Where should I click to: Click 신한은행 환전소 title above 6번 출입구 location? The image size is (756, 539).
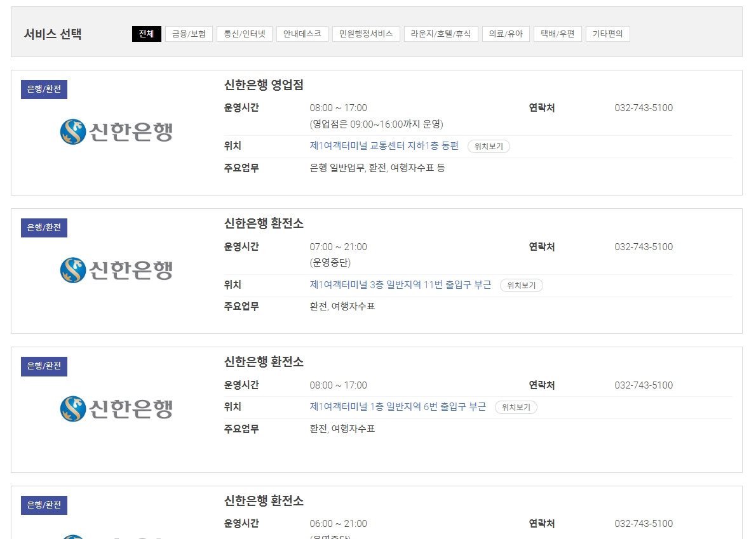(x=264, y=362)
